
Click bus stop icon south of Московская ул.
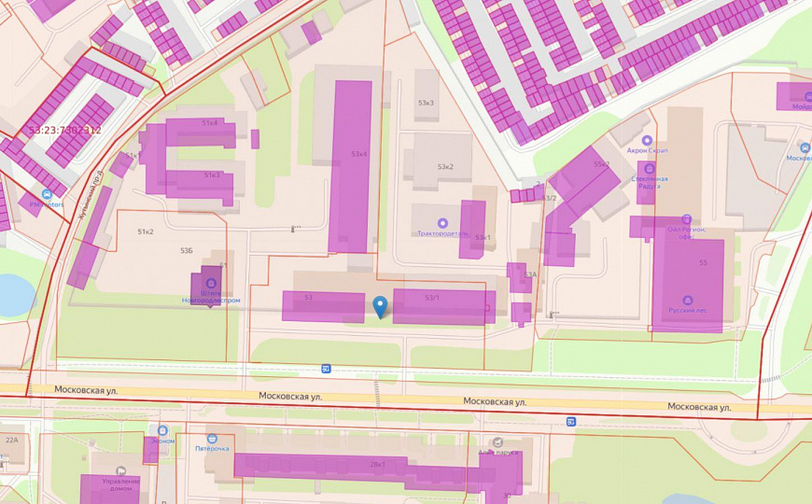pyautogui.click(x=570, y=422)
